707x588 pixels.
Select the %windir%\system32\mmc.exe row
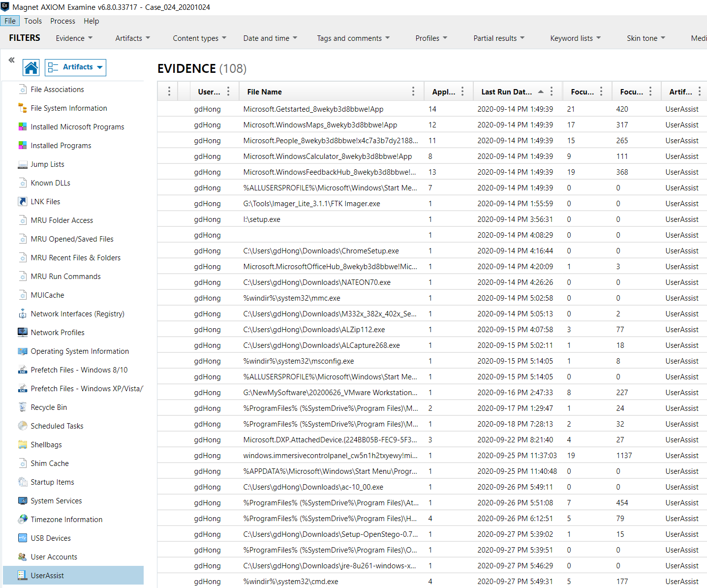click(x=432, y=298)
